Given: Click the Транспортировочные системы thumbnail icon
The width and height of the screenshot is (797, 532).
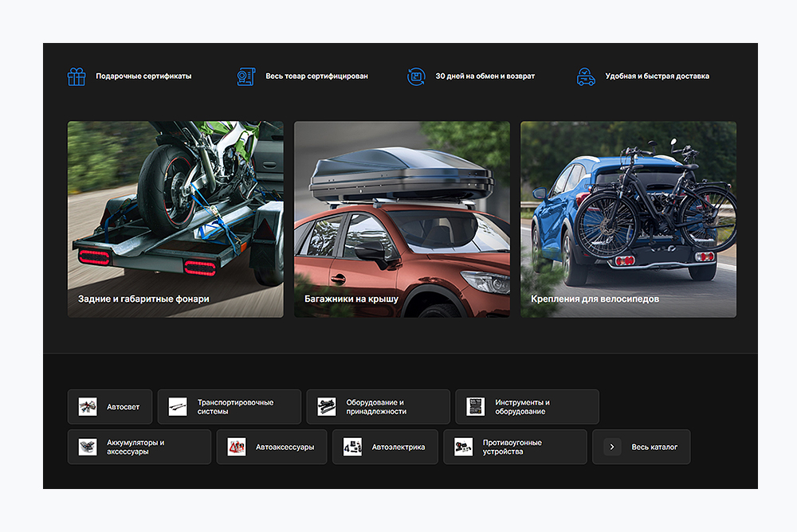Looking at the screenshot, I should (x=178, y=406).
